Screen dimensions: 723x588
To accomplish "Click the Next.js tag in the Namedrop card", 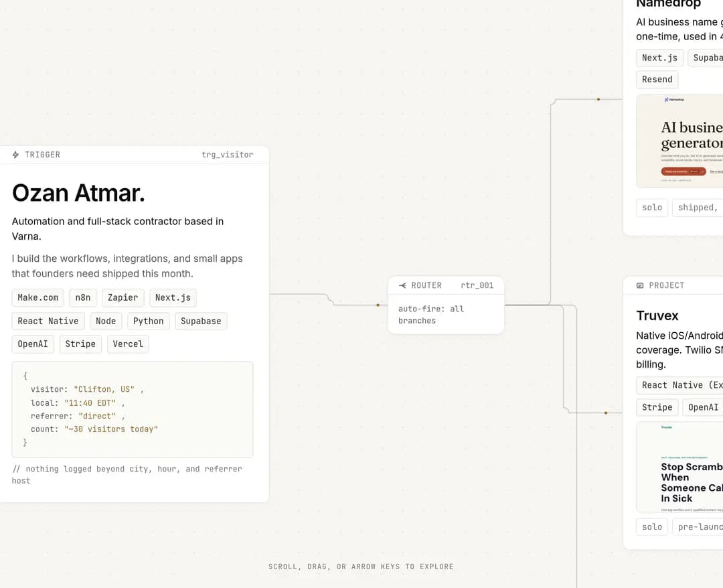I will [x=660, y=58].
